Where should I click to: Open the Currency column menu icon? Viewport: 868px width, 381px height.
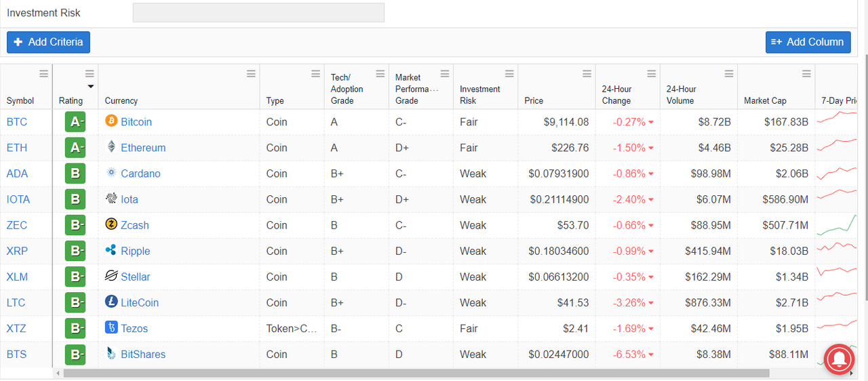251,74
